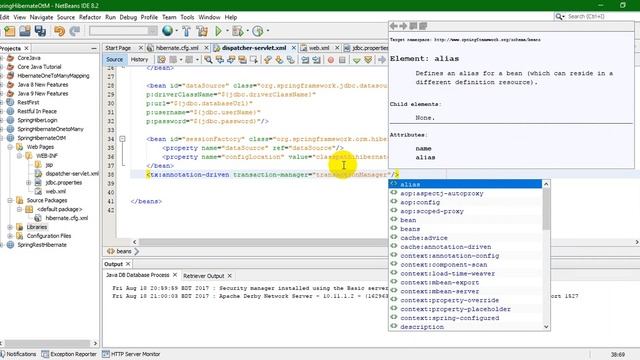Switch editor to History view

[x=139, y=60]
